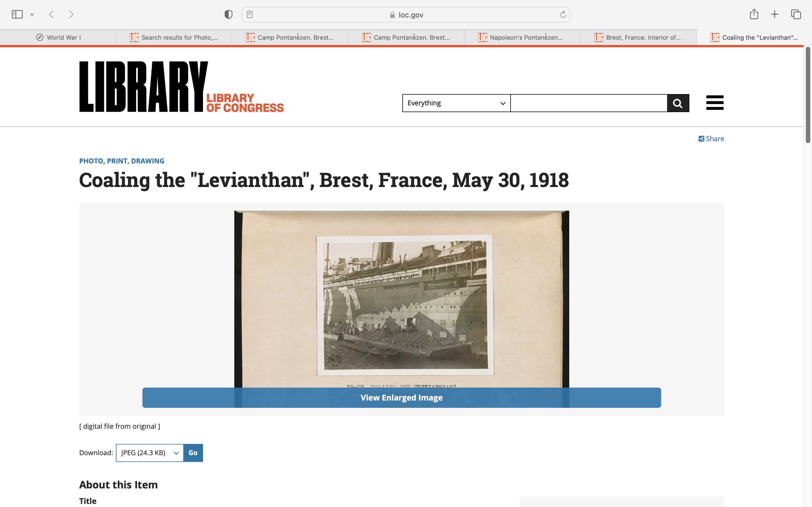Toggle the Safari sidebar icon
812x507 pixels.
click(x=17, y=14)
